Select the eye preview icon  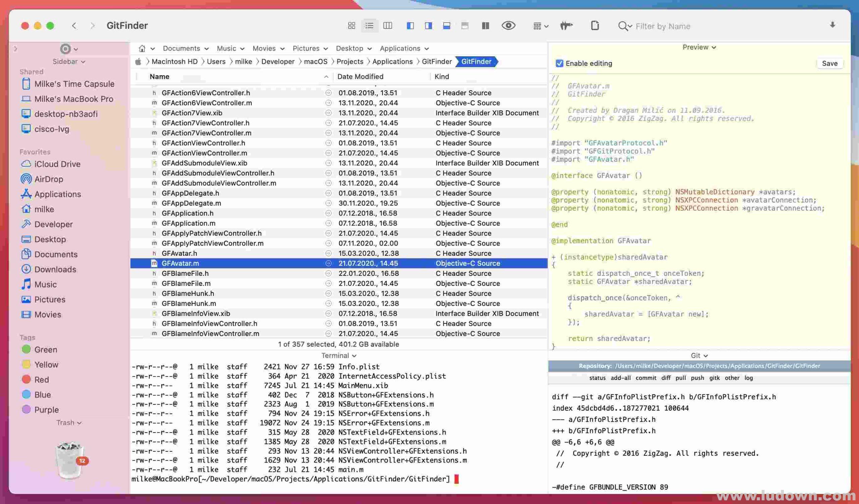pos(509,26)
